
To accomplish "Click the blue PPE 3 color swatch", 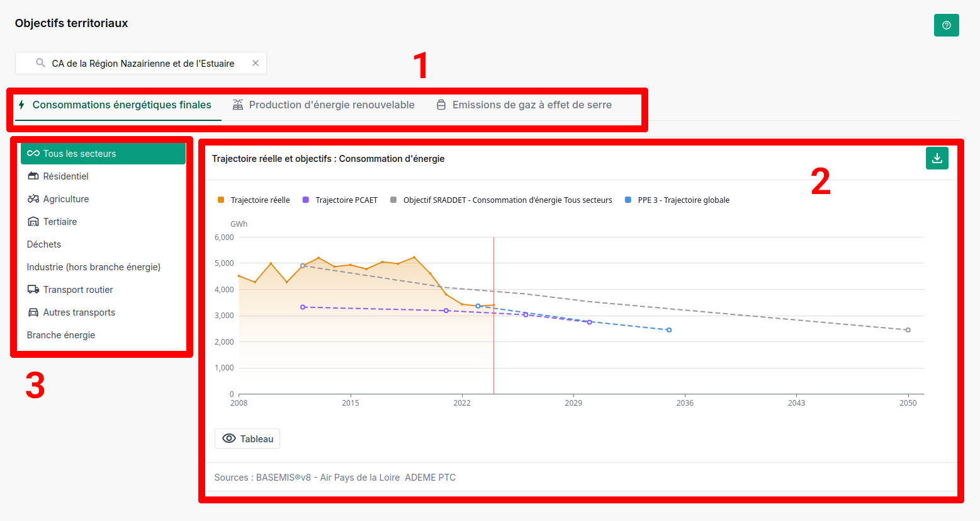I will pos(628,200).
